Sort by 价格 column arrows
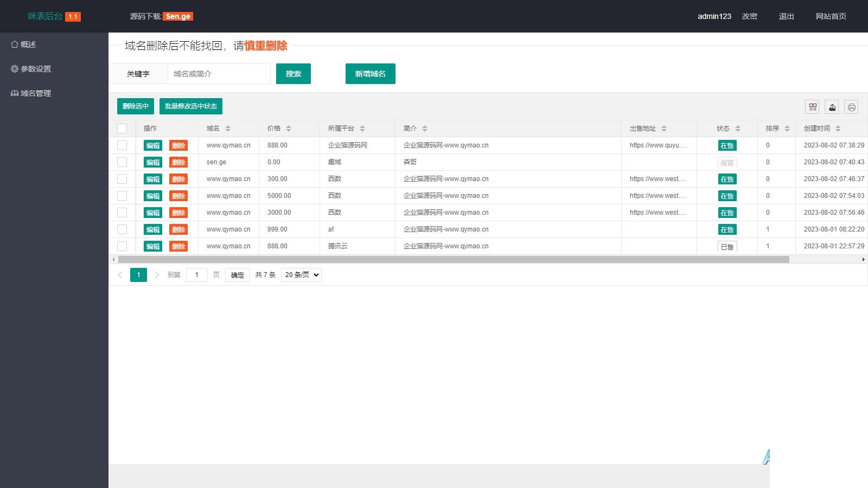 (289, 129)
